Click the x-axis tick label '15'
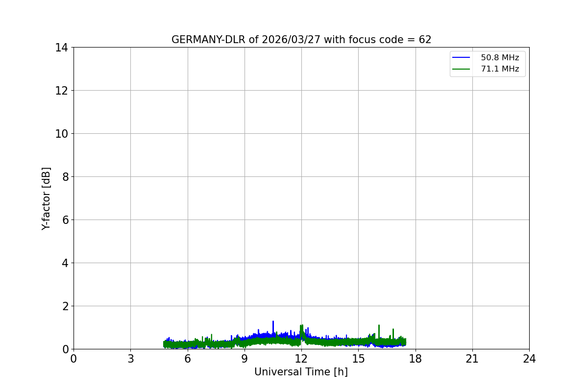The image size is (588, 392). coord(358,359)
